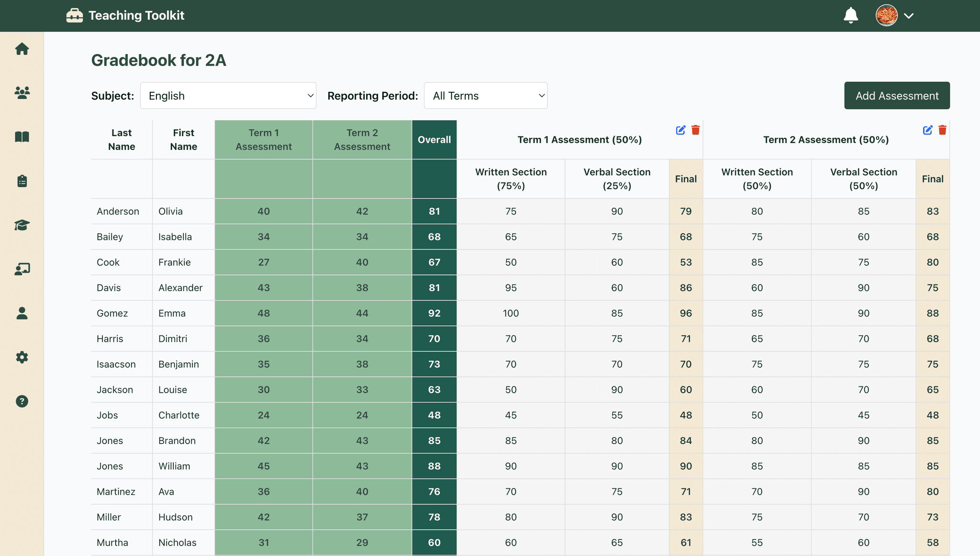The image size is (980, 556).
Task: Click the students group sidebar icon
Action: tap(22, 92)
